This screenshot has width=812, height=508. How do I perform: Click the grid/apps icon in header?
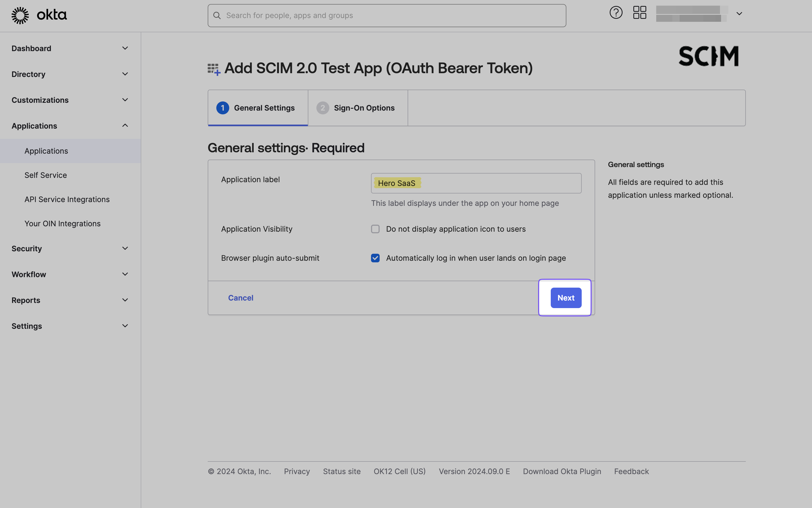640,13
